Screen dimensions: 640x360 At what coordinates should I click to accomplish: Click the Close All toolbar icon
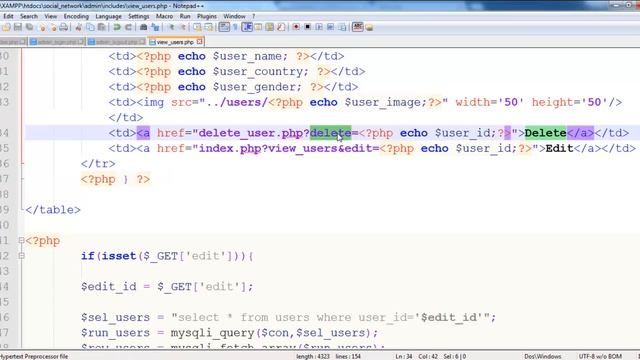click(x=54, y=27)
